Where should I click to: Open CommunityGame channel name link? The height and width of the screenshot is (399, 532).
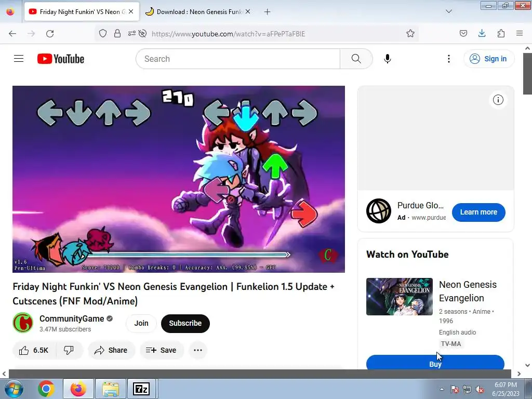tap(72, 318)
